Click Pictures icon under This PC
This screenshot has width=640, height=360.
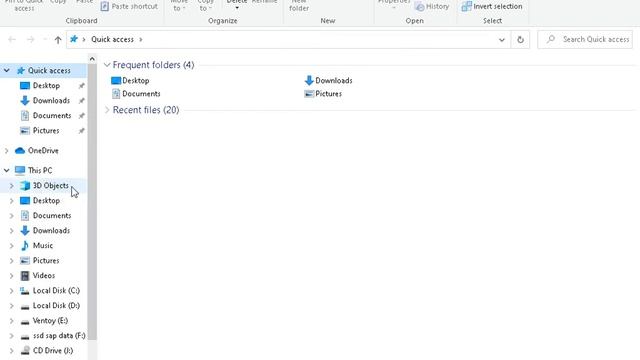[25, 261]
